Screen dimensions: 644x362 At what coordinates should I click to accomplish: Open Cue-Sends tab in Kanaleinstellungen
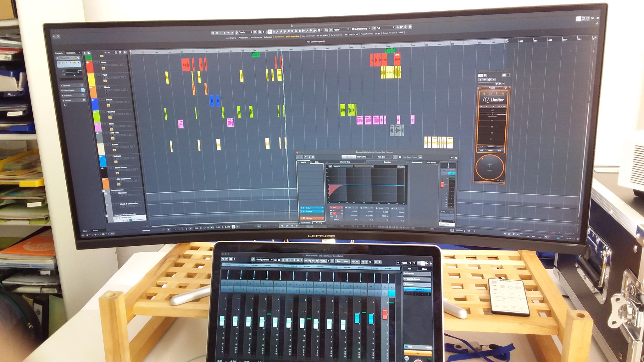pos(431,163)
